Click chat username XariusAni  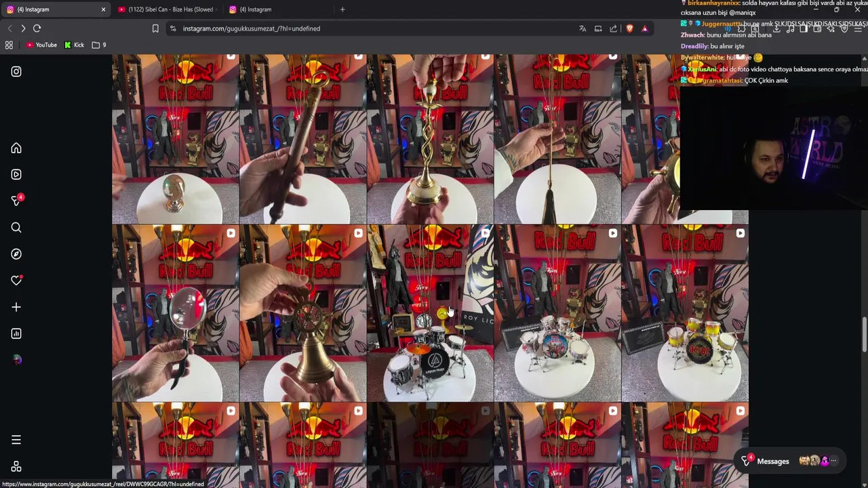click(702, 69)
